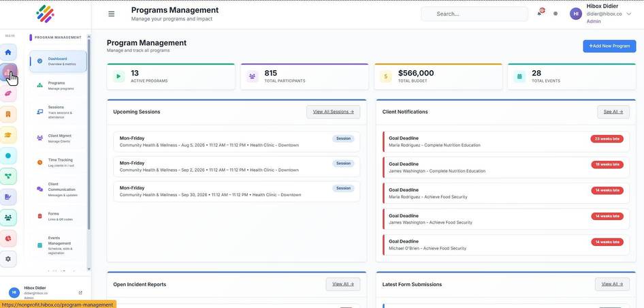Click the sidebar scrollbar up arrow
The width and height of the screenshot is (644, 308).
89,37
